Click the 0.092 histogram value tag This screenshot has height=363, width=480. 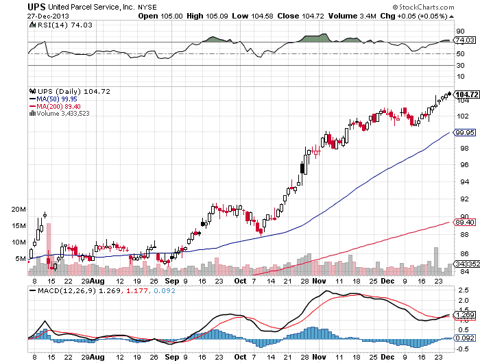click(465, 338)
